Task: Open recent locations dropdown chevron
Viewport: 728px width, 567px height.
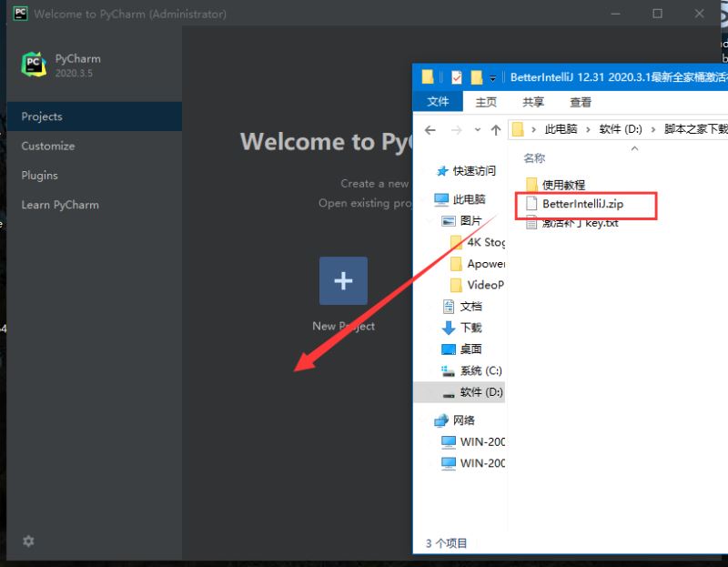Action: click(477, 130)
